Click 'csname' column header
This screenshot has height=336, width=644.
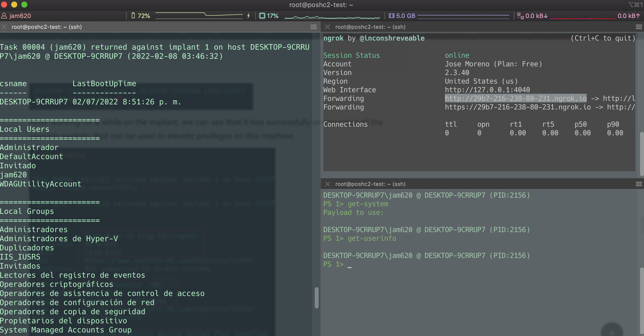pyautogui.click(x=13, y=84)
